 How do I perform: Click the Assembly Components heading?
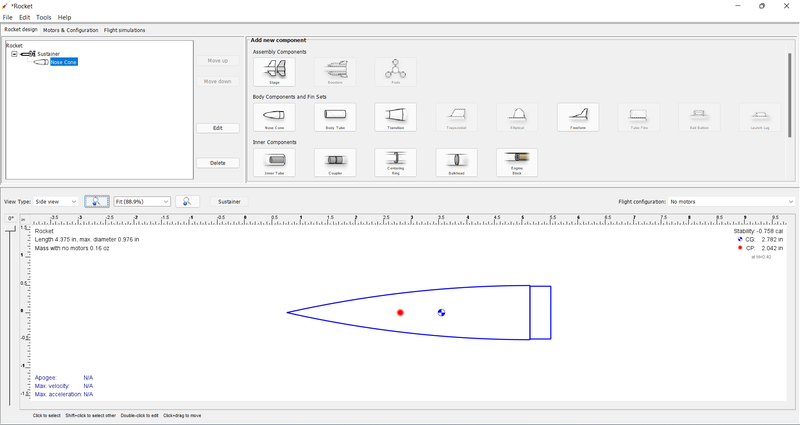point(280,52)
